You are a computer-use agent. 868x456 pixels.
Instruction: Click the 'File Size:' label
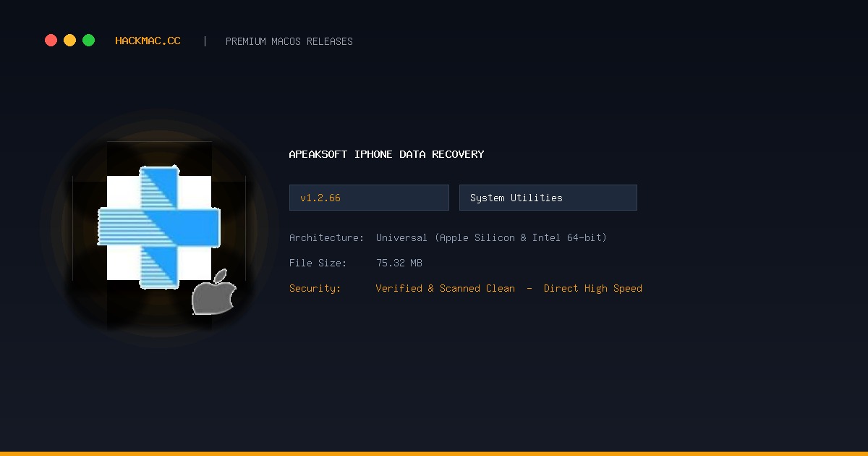(x=318, y=263)
